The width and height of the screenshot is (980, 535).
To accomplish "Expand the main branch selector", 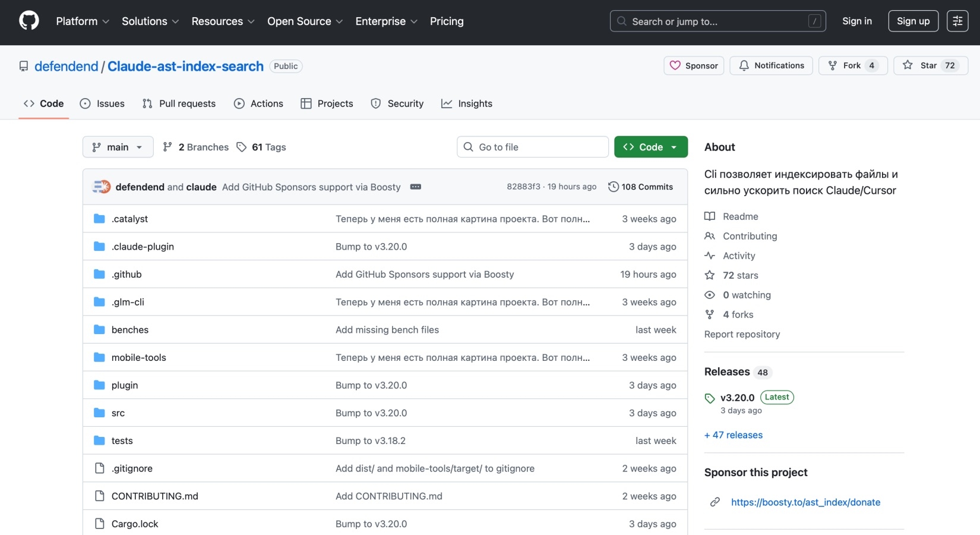I will click(118, 147).
